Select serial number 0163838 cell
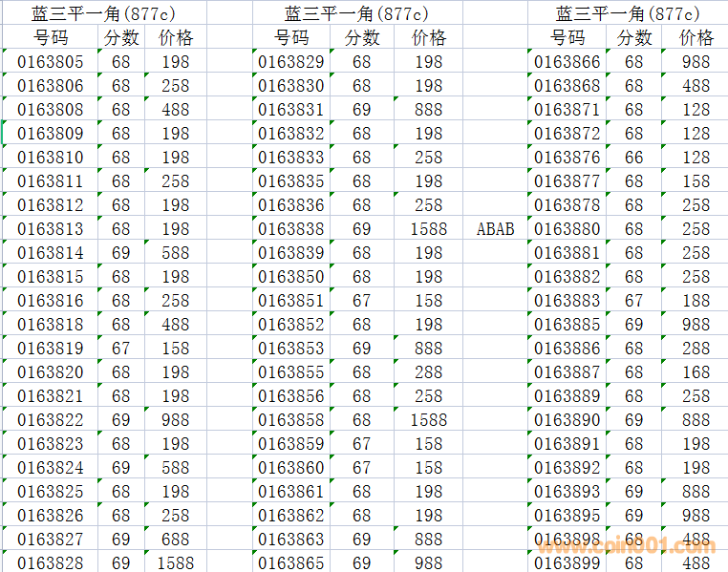728x572 pixels. (291, 229)
